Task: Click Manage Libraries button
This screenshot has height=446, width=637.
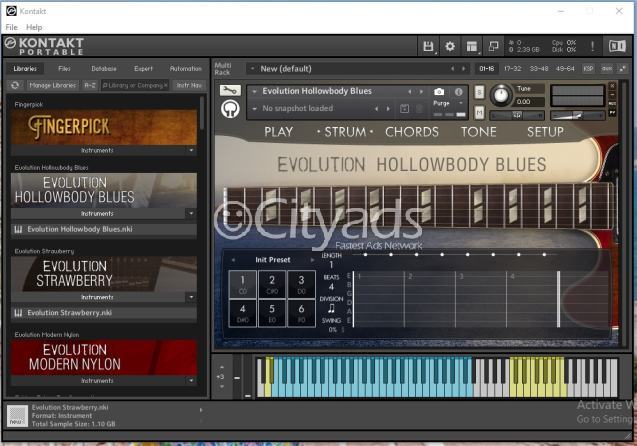Action: tap(52, 85)
